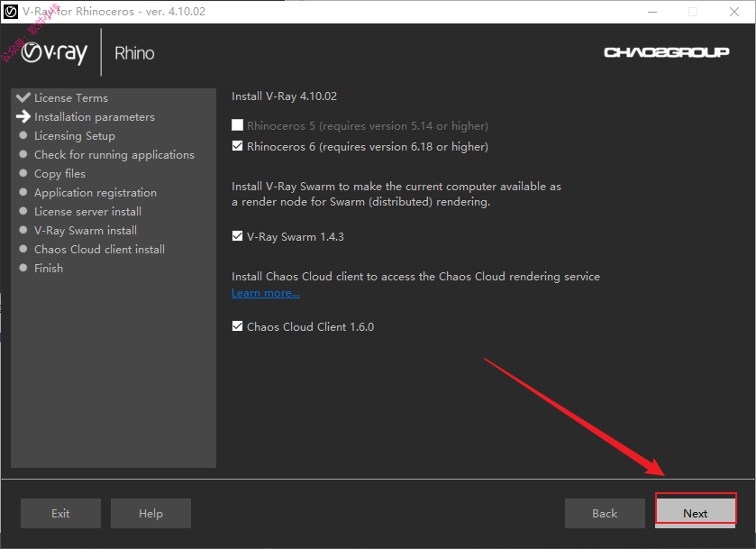Select License Terms step in sidebar
Screen dimensions: 756x549
tap(71, 98)
